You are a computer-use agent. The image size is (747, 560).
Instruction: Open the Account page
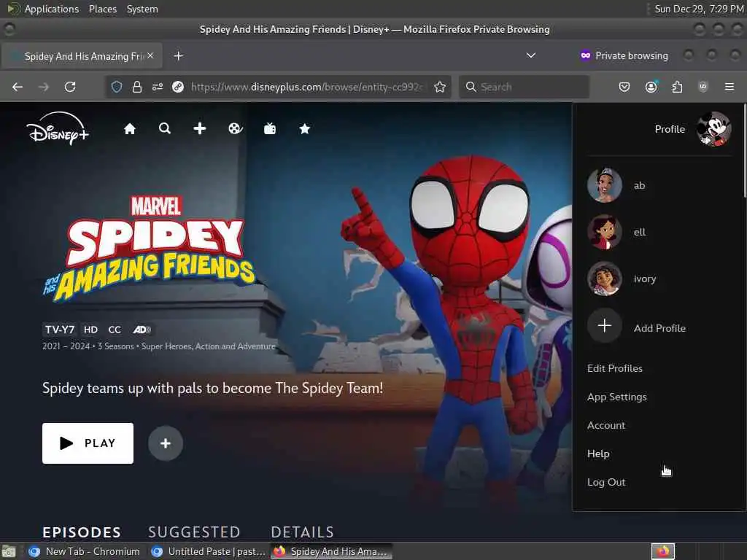[606, 425]
